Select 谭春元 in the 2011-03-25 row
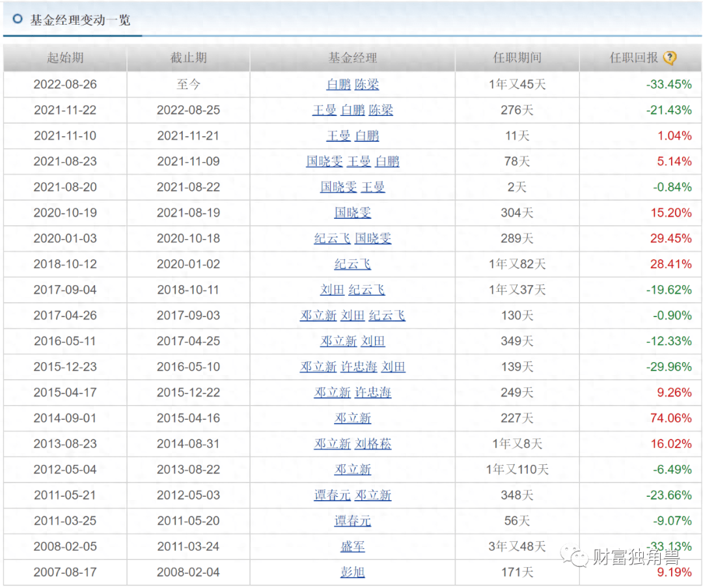Screen dimensions: 703x588 (353, 521)
